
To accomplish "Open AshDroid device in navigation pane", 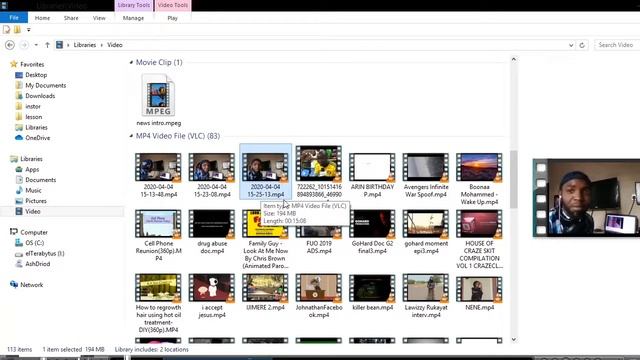I will [x=38, y=264].
